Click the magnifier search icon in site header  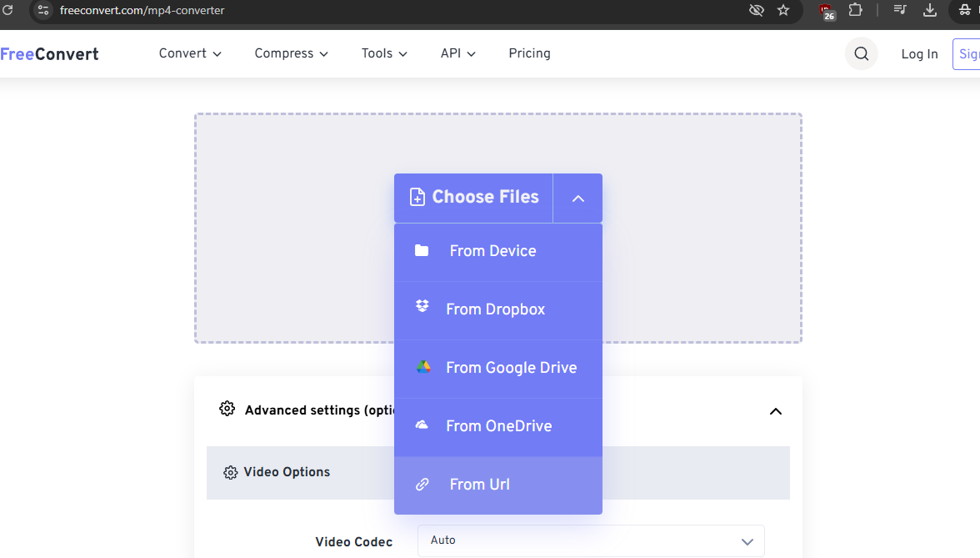pyautogui.click(x=861, y=54)
